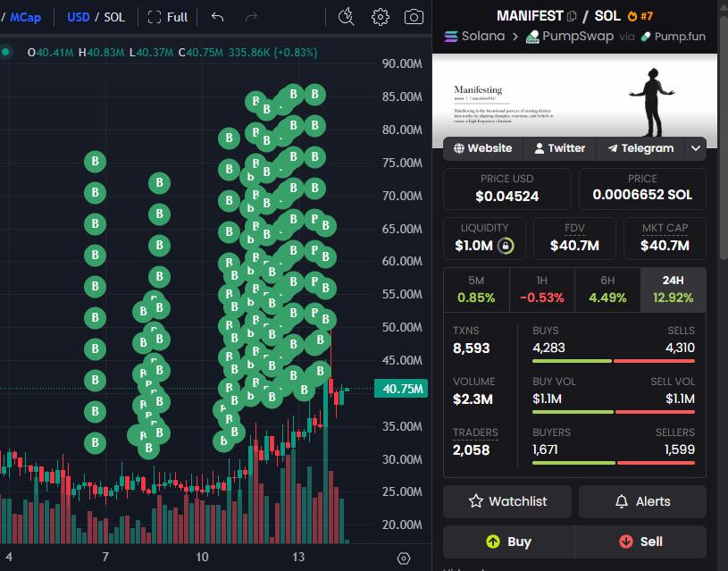Click the BUYS count 4,283
Viewport: 728px width, 571px height.
548,348
